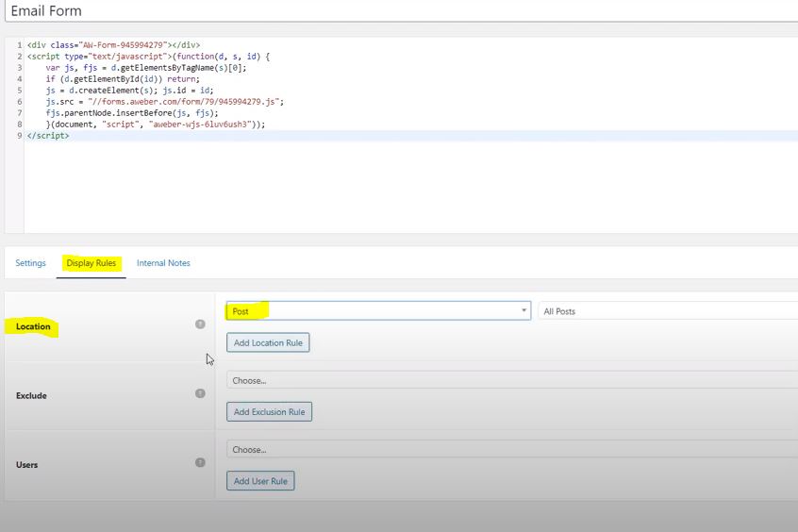The height and width of the screenshot is (532, 798).
Task: Click the Users help icon
Action: [201, 463]
